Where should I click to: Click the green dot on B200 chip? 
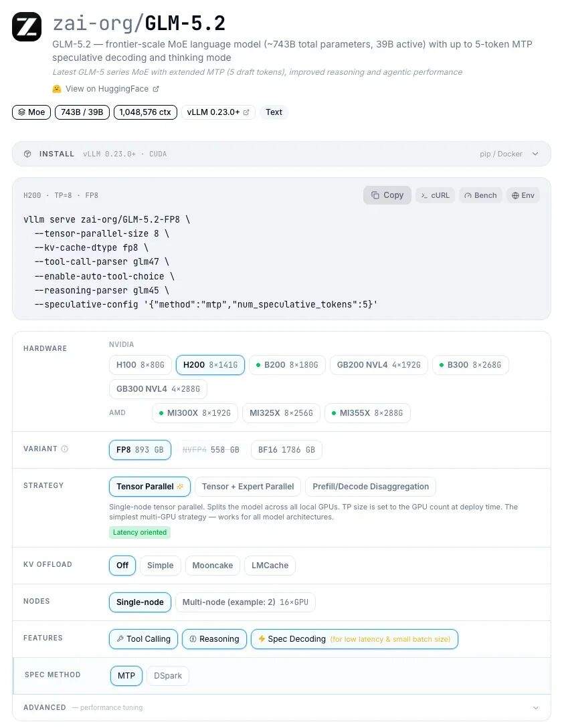tap(258, 365)
